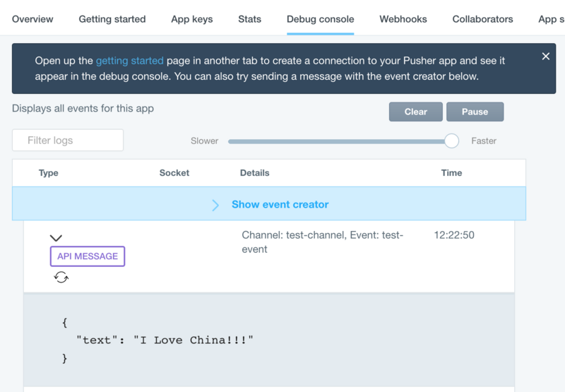Click the Time column header
The image size is (565, 392).
(451, 172)
